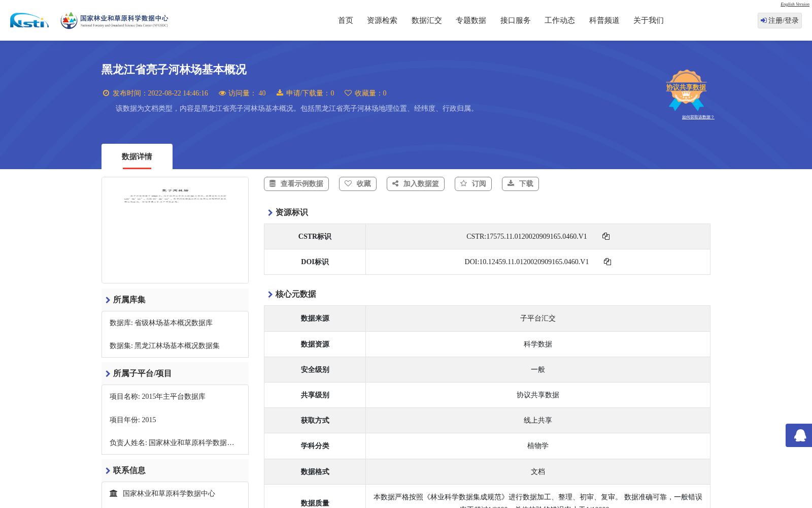Open the 工作动态 menu item
Viewport: 812px width, 508px height.
(x=560, y=20)
